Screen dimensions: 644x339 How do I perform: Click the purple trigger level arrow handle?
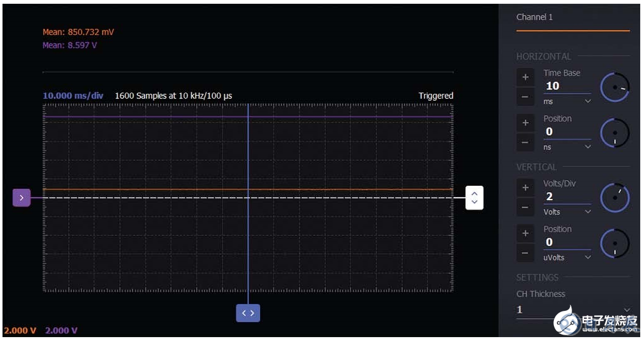pyautogui.click(x=21, y=198)
